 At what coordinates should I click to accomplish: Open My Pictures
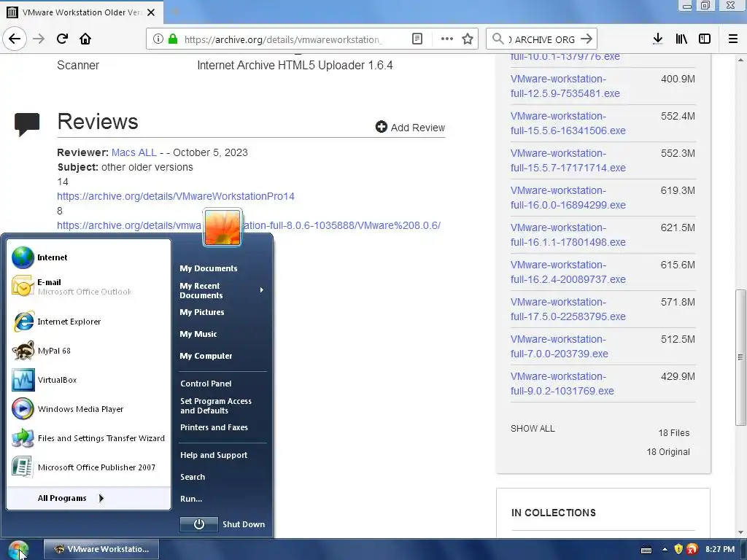[x=202, y=312]
